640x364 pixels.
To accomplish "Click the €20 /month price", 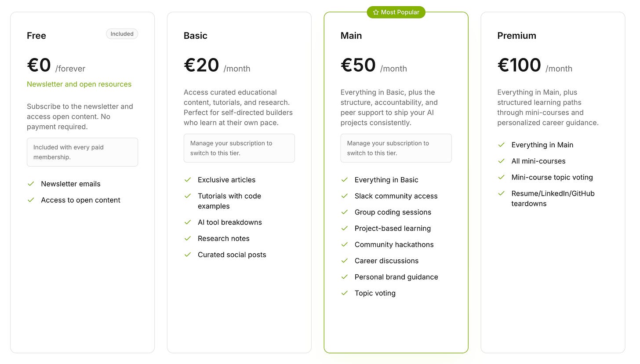I will [217, 66].
